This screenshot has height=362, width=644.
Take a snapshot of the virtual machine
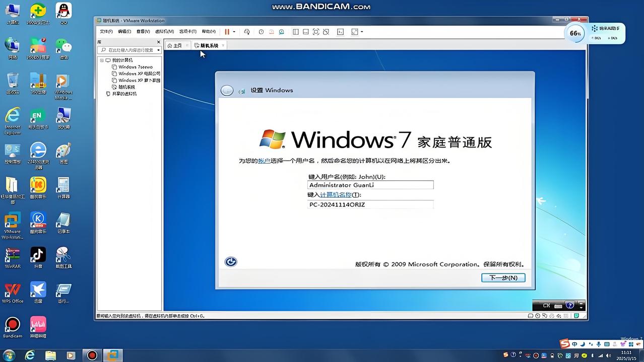click(261, 31)
